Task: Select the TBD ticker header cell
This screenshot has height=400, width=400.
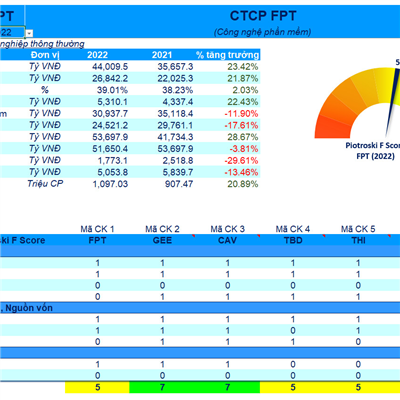Action: point(293,240)
